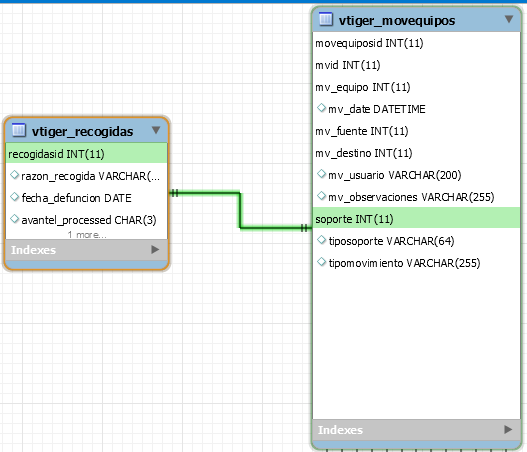Viewport: 527px width, 452px height.
Task: Select the recogidasid INT(11) row
Action: 86,154
